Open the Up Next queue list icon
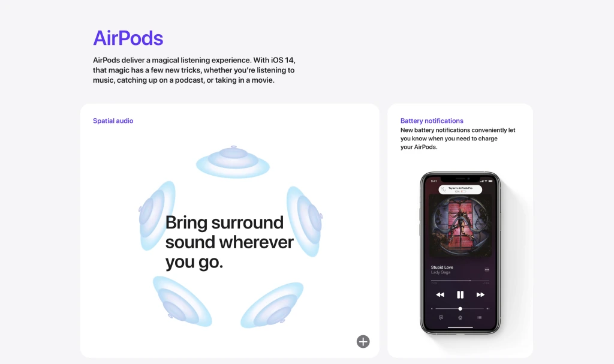The height and width of the screenshot is (364, 614). [x=479, y=317]
